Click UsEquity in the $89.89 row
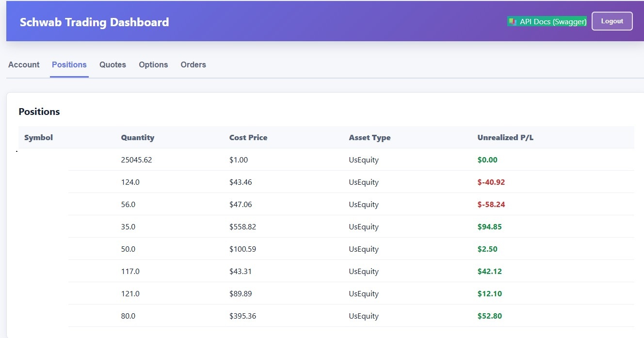This screenshot has width=644, height=338. pos(364,294)
